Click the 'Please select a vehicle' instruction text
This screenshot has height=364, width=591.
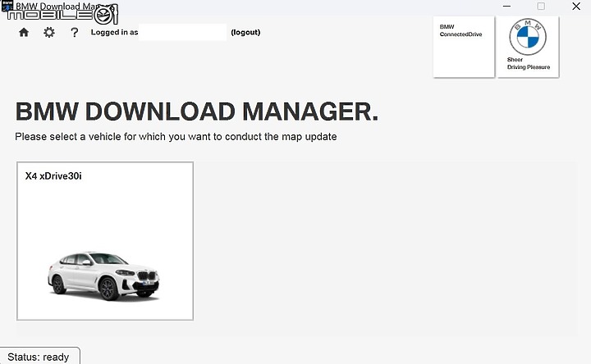(x=176, y=137)
